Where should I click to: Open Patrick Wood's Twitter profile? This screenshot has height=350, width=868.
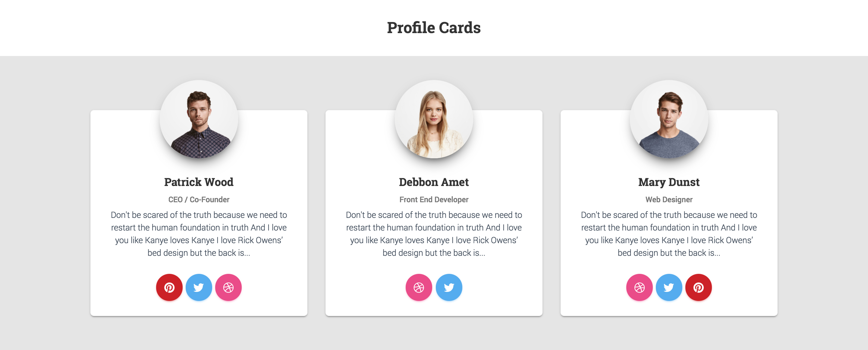pos(199,287)
